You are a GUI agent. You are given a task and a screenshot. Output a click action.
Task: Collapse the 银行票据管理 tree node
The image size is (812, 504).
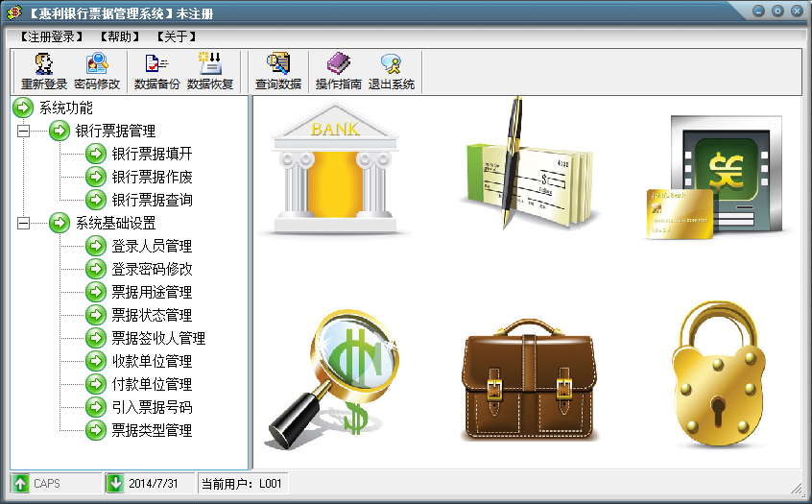pyautogui.click(x=23, y=131)
